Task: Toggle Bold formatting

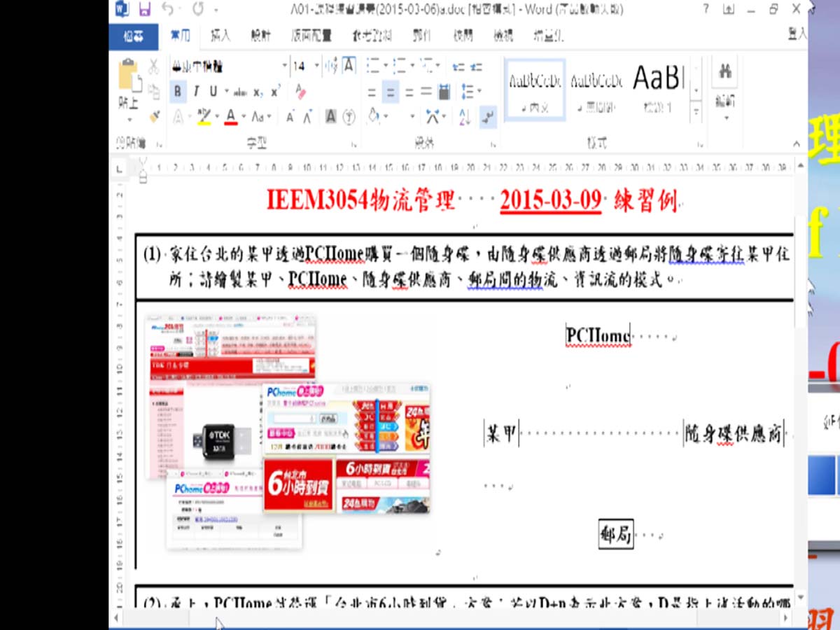Action: [x=178, y=91]
